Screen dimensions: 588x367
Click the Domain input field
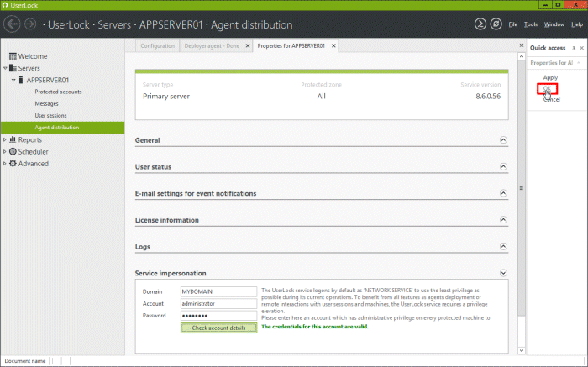coord(218,291)
